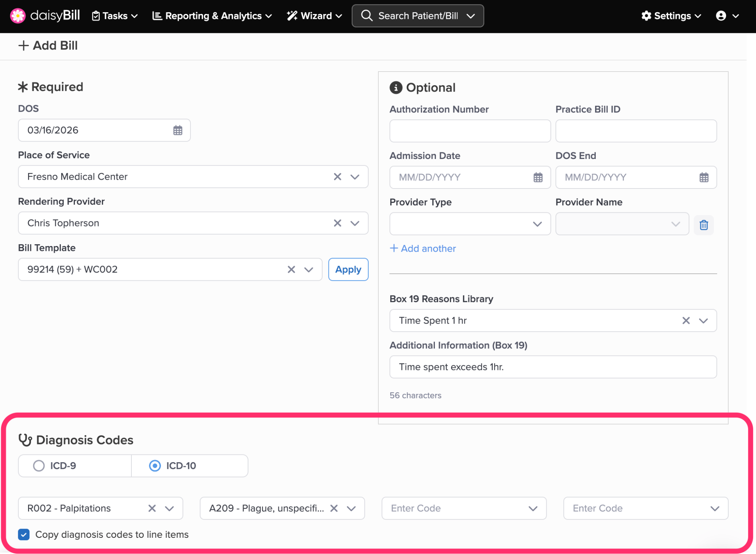This screenshot has height=554, width=756.
Task: Click the daisyBill logo
Action: point(45,16)
